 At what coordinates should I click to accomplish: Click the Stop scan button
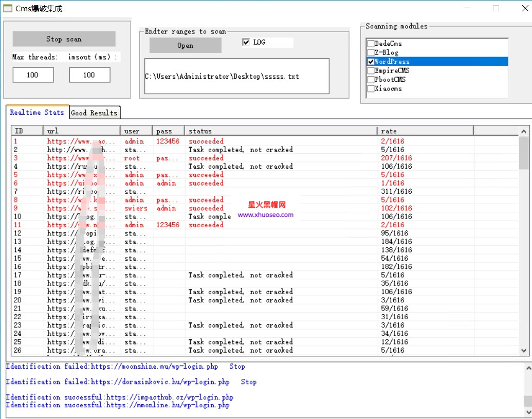(64, 39)
